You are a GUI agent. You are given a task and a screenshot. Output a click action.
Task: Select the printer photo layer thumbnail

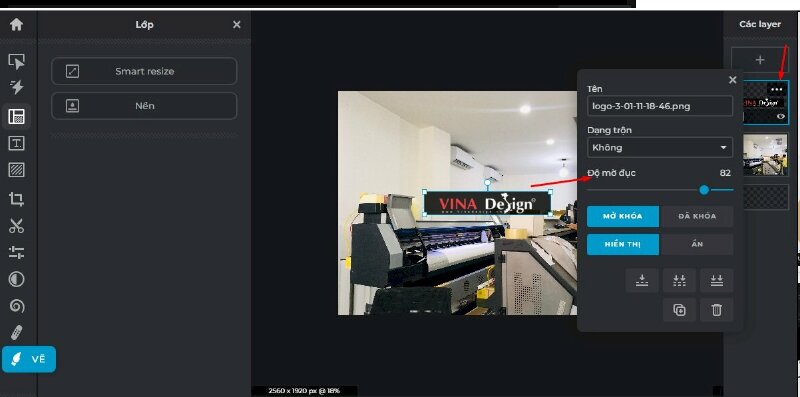coord(765,155)
